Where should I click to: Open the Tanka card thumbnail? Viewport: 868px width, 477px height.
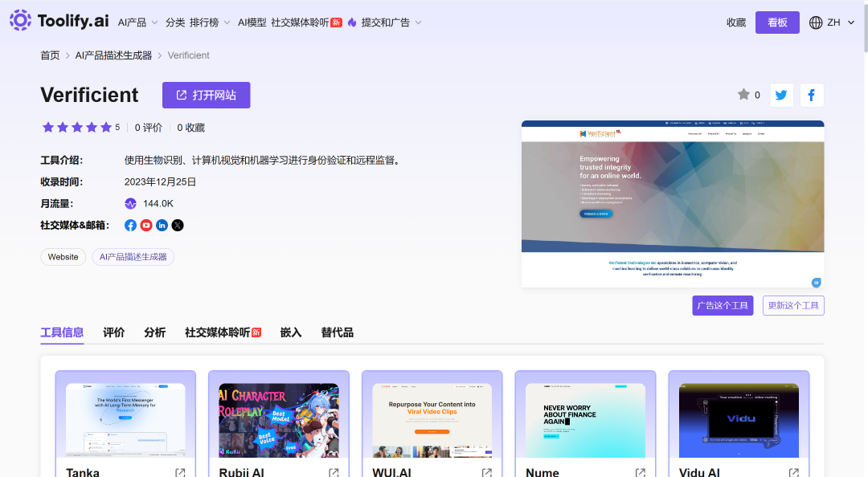(x=125, y=421)
